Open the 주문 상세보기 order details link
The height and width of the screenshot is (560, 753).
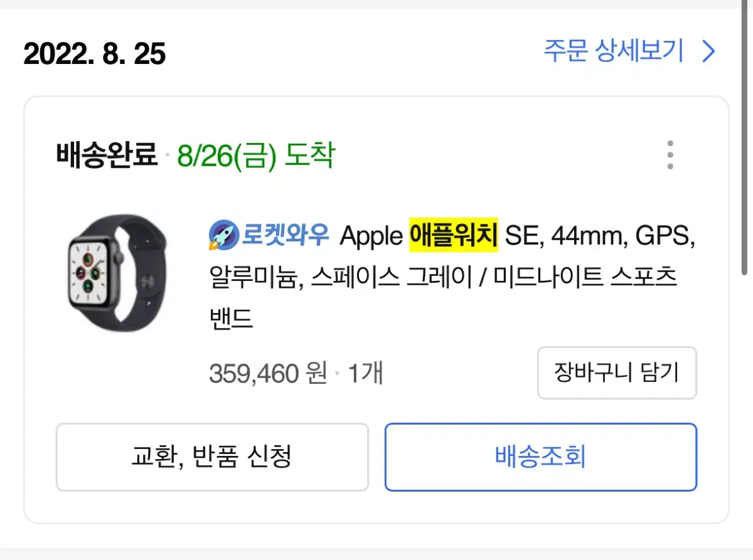[629, 51]
